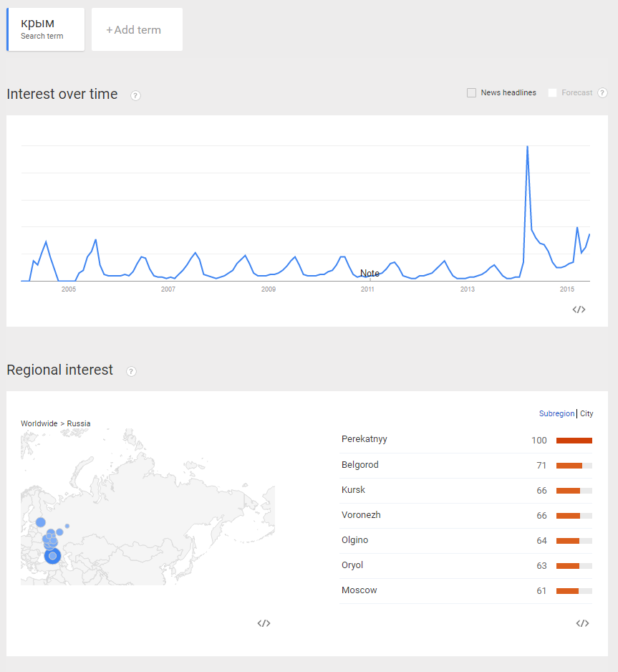
Task: Click the Add term box
Action: pos(137,29)
